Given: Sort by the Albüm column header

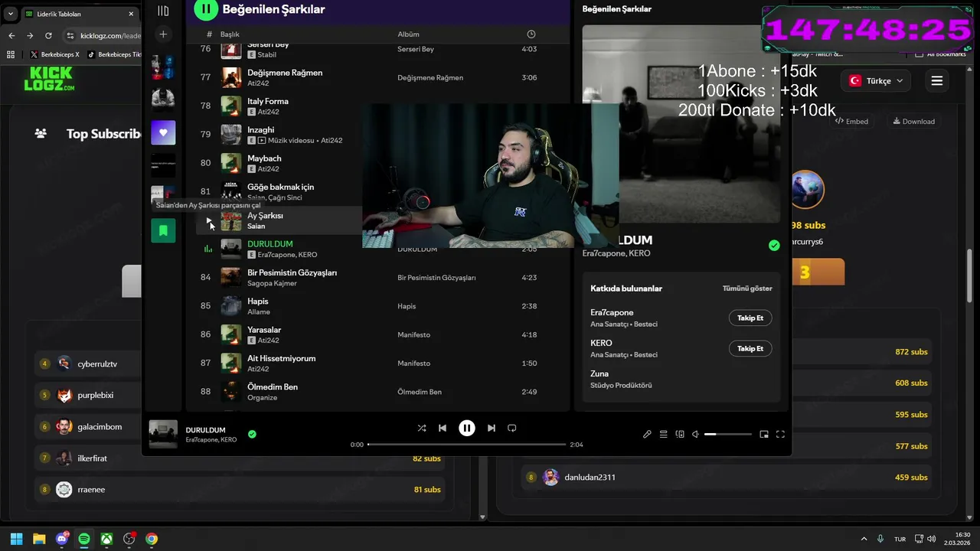Looking at the screenshot, I should pyautogui.click(x=408, y=34).
